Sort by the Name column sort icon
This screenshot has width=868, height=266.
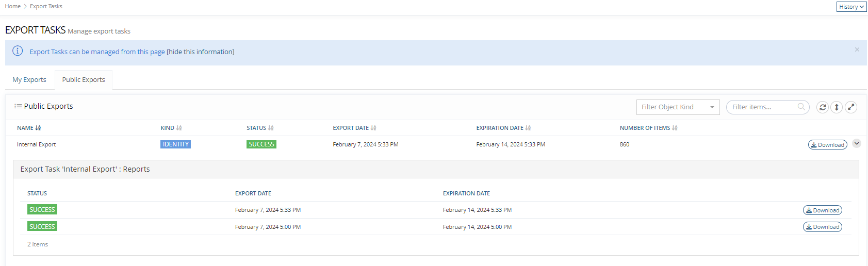tap(38, 128)
